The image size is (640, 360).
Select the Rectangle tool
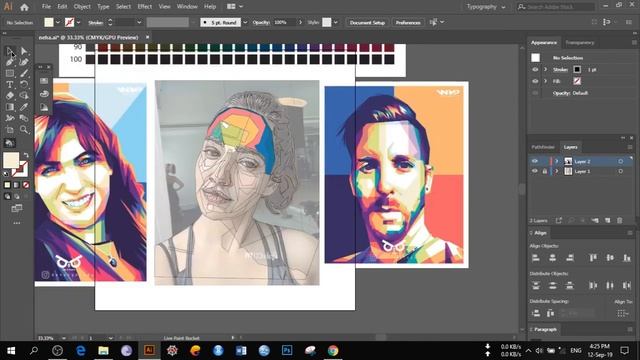point(10,73)
